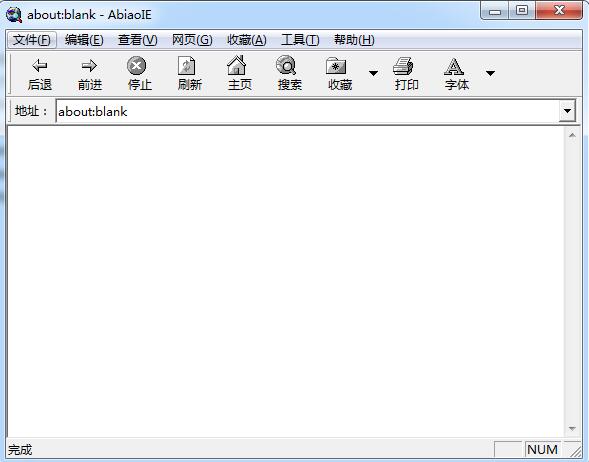Click the 前进 forward arrow icon
589x462 pixels.
(x=89, y=66)
